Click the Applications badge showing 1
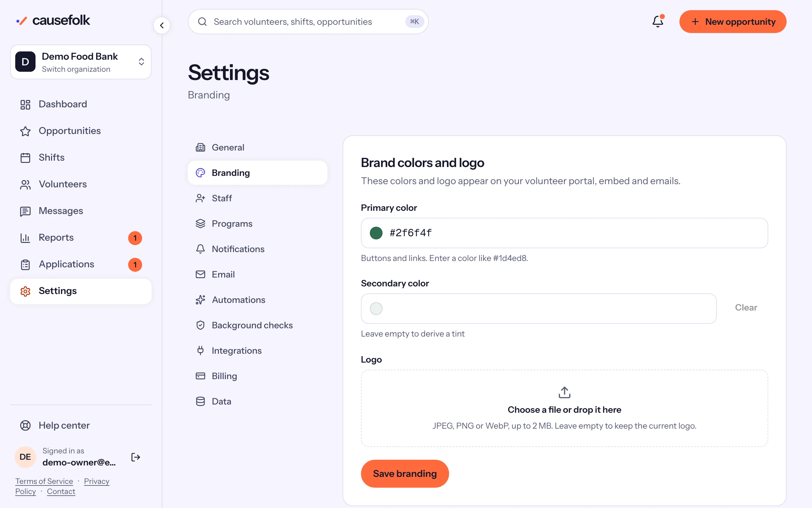 click(x=135, y=264)
